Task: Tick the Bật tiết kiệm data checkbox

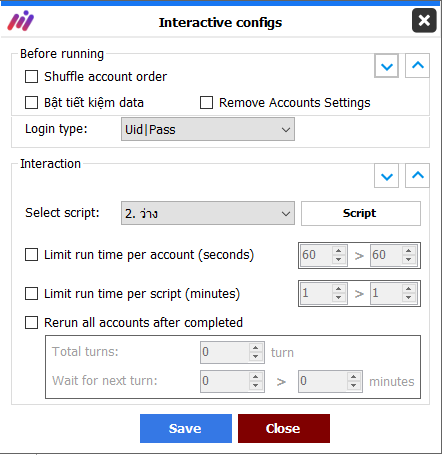Action: click(32, 102)
